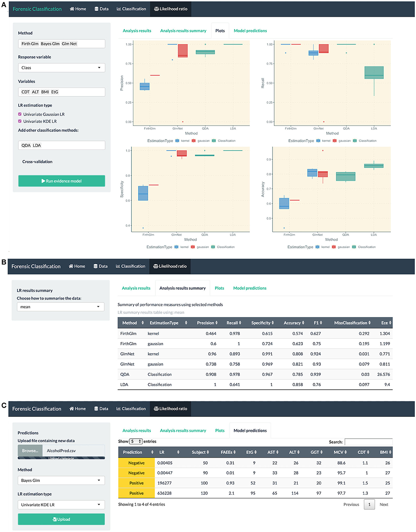Click the Home house icon in panel A navbar

[72, 9]
